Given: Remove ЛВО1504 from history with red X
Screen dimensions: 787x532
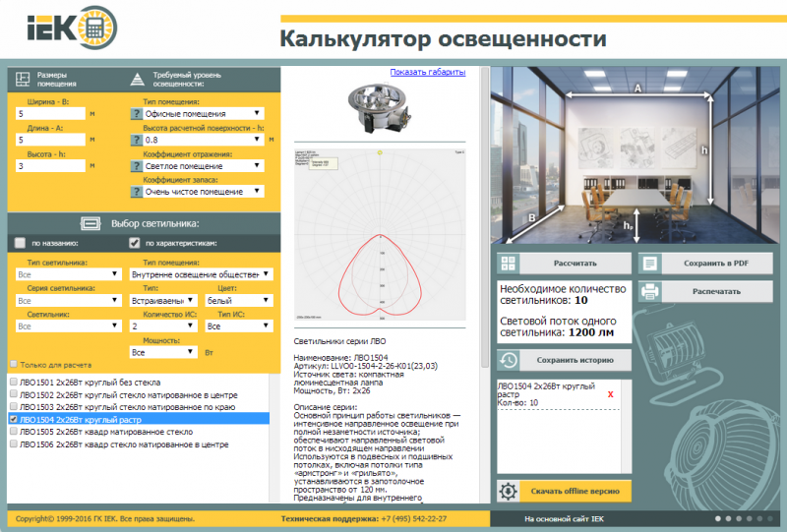Looking at the screenshot, I should (610, 394).
